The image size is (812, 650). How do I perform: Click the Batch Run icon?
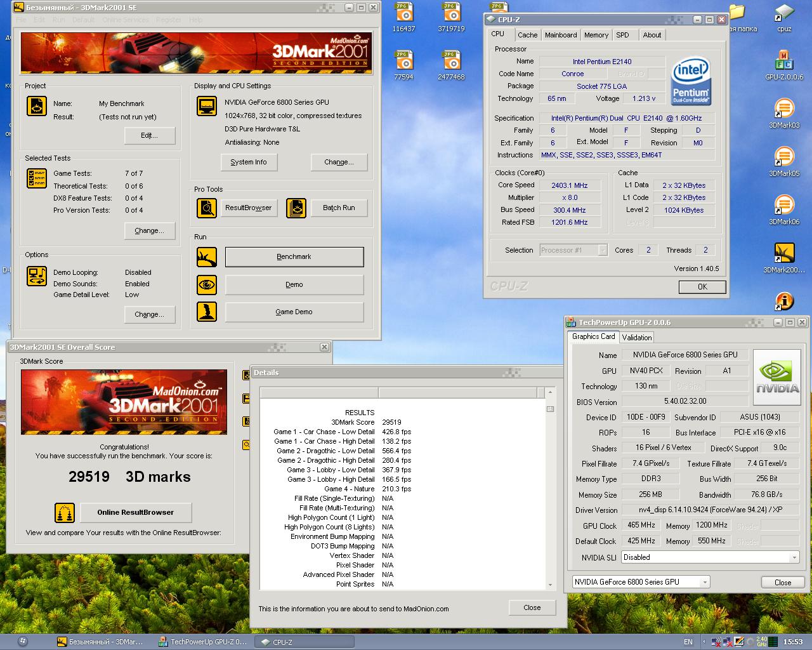pos(296,208)
